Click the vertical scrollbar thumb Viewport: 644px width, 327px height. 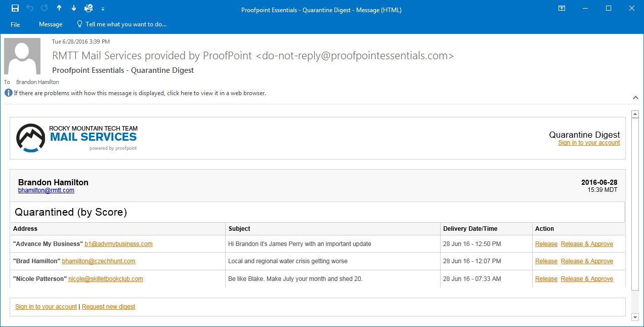(x=635, y=203)
